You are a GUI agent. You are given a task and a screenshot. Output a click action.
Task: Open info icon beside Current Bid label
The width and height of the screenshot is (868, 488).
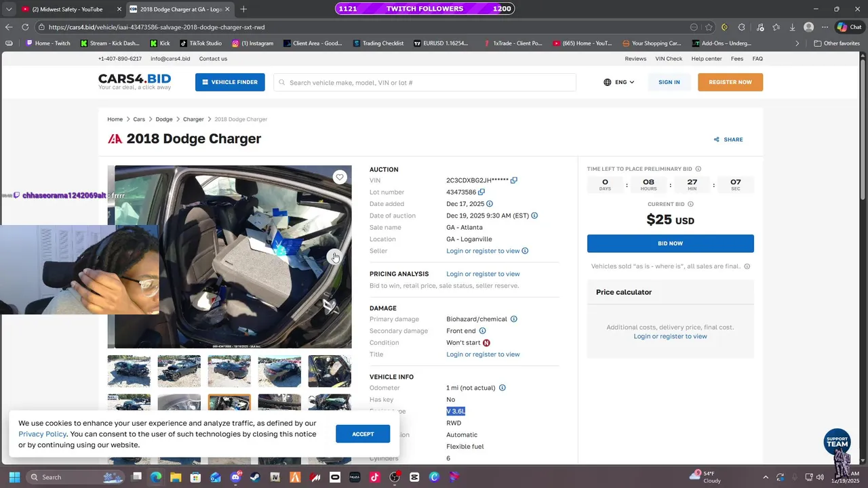pyautogui.click(x=690, y=204)
